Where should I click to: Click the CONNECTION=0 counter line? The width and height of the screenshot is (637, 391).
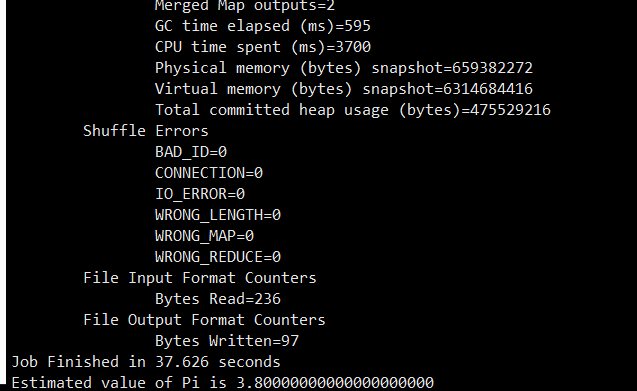(x=209, y=173)
